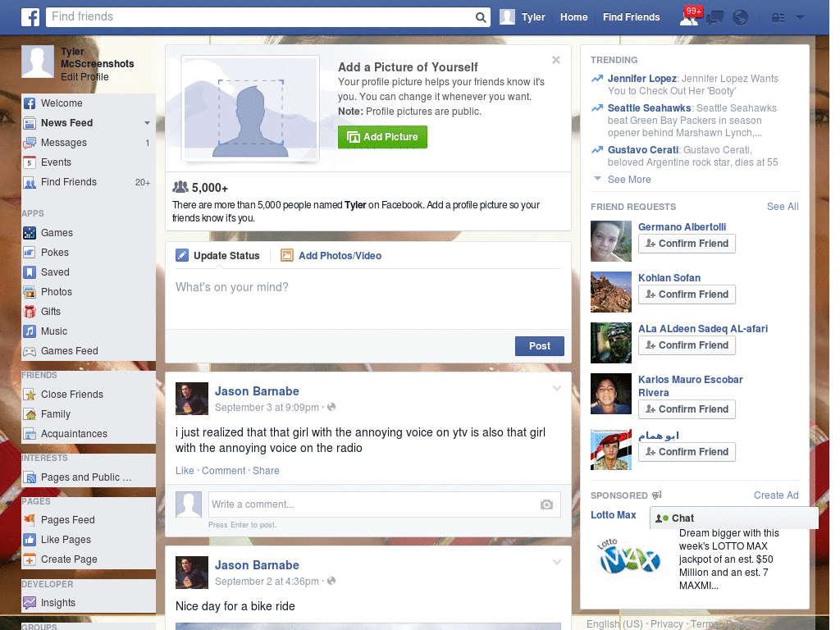Open the Chat bar

click(x=734, y=518)
